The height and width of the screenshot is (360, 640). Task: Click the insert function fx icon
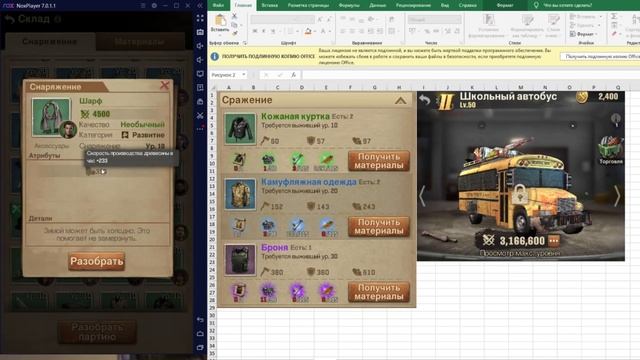pos(293,75)
